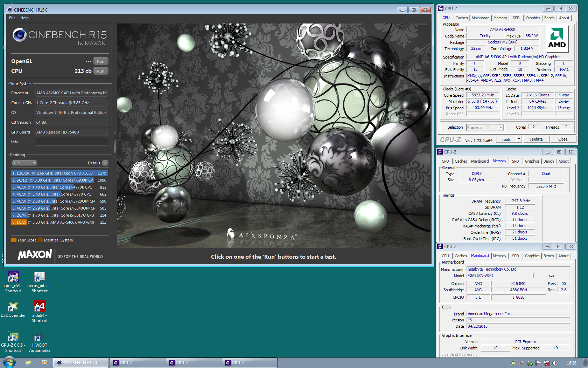Click the NB Frequency value 3223.6 MHz
Viewport: 588px width, 368px height.
pyautogui.click(x=546, y=186)
